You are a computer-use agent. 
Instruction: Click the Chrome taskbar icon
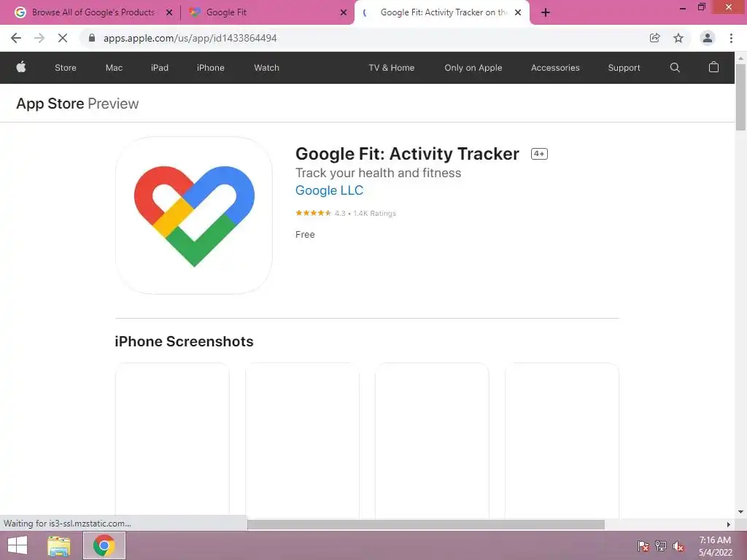104,545
